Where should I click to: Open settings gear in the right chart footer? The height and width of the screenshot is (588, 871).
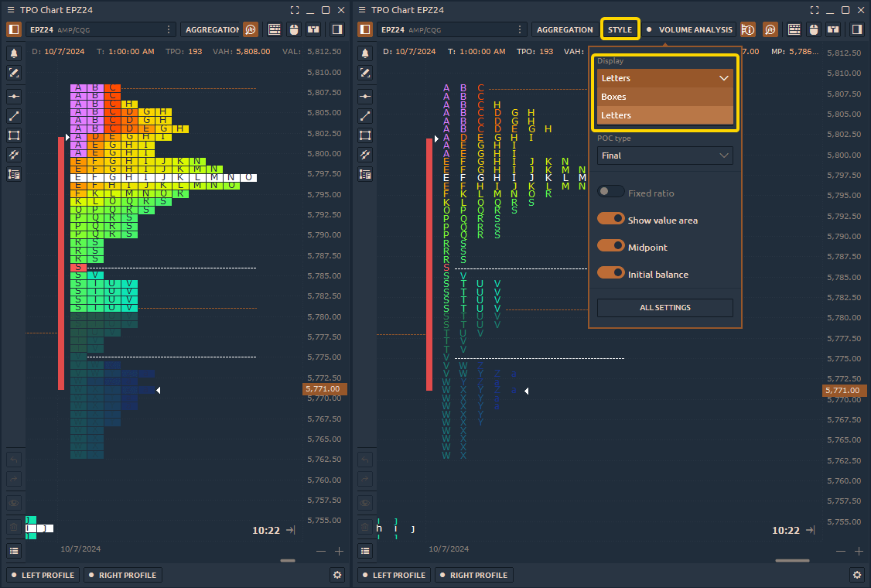tap(856, 575)
